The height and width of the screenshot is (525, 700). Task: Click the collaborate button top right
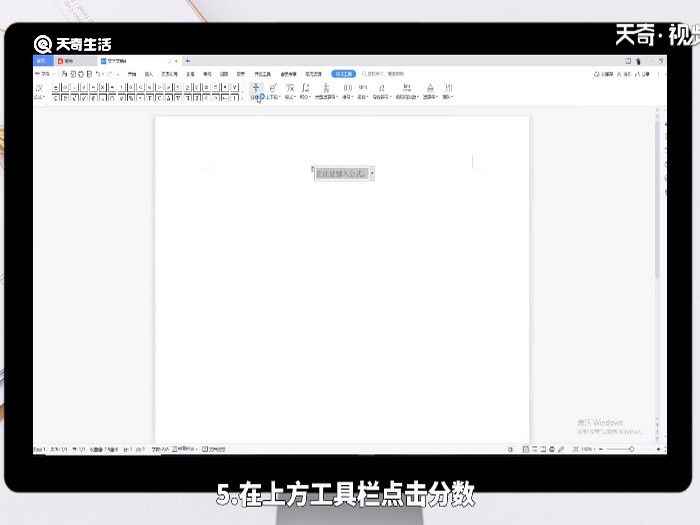tap(624, 74)
